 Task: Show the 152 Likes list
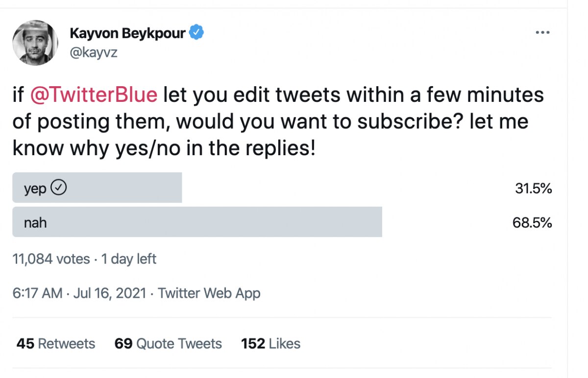pos(270,344)
